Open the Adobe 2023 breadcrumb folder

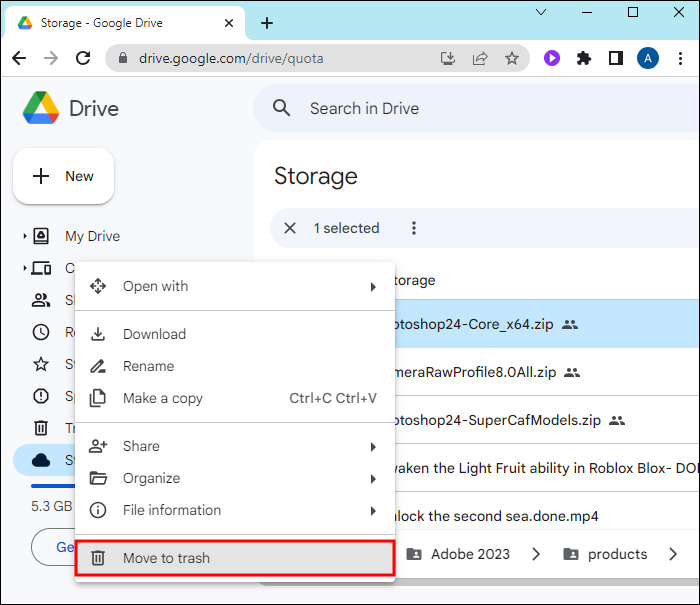459,554
